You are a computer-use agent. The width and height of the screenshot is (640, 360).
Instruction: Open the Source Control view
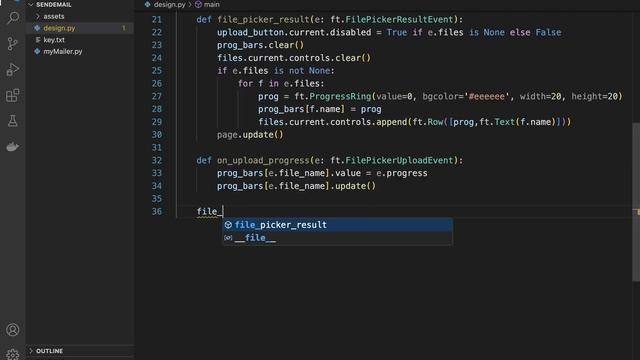[13, 43]
